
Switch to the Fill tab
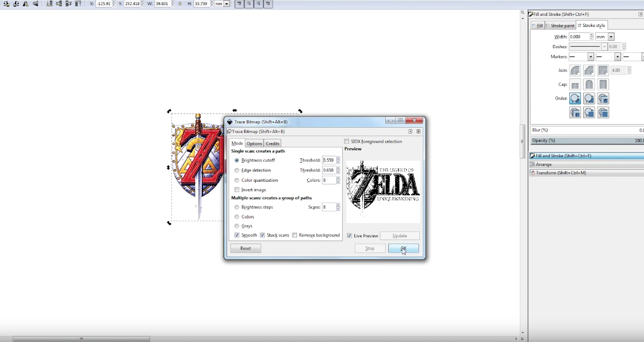[x=537, y=26]
